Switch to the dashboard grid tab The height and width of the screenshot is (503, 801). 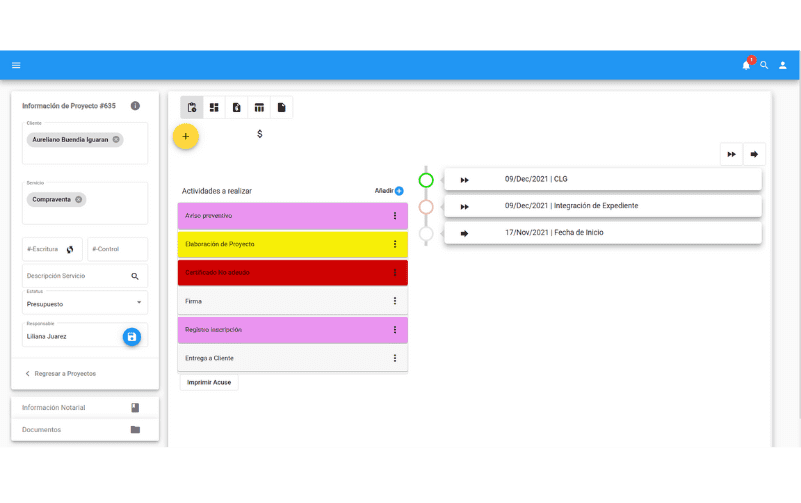click(x=214, y=108)
